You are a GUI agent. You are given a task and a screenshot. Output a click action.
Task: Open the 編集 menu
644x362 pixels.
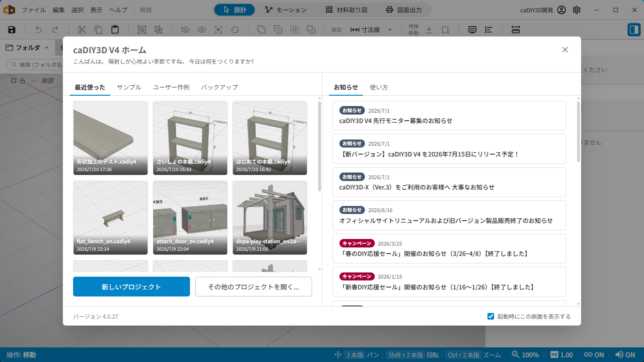tap(59, 10)
